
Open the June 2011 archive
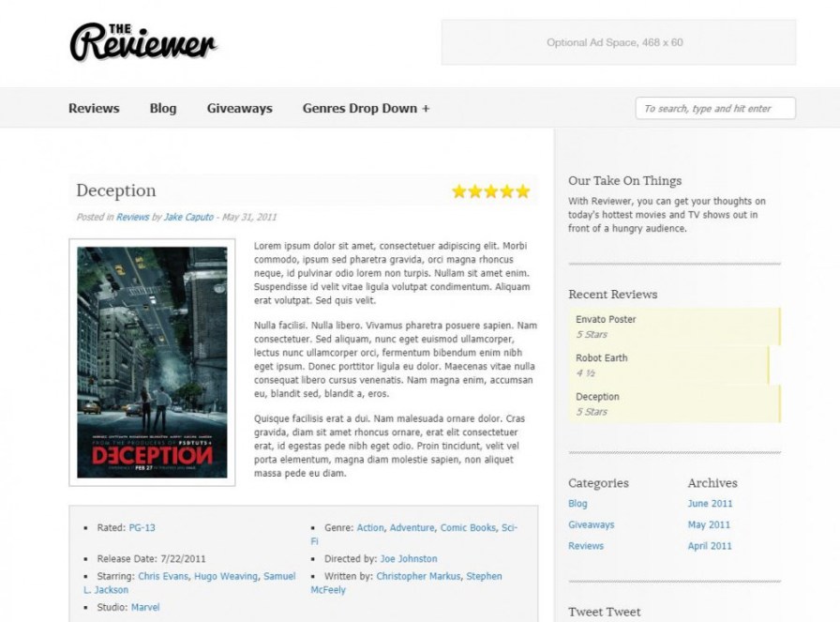(x=710, y=504)
